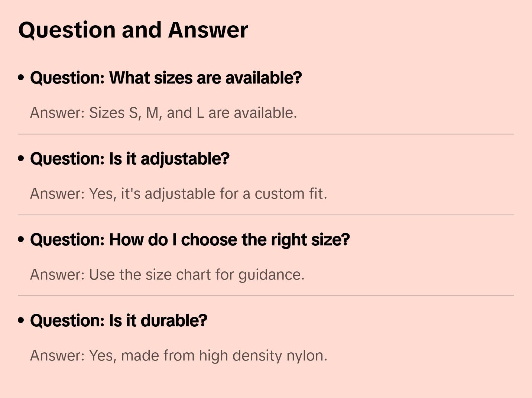The image size is (532, 398).
Task: Click the bullet beside the right size question
Action: 21,240
